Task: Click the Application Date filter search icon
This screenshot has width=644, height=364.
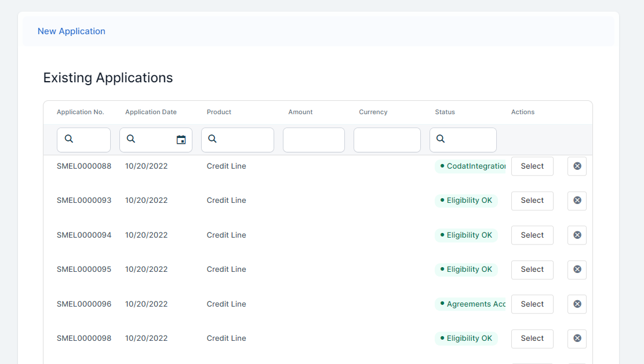Action: [131, 139]
